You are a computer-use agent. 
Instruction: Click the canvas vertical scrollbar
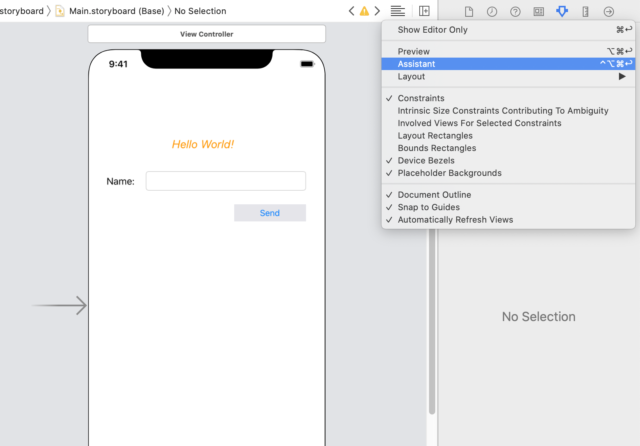click(x=432, y=321)
